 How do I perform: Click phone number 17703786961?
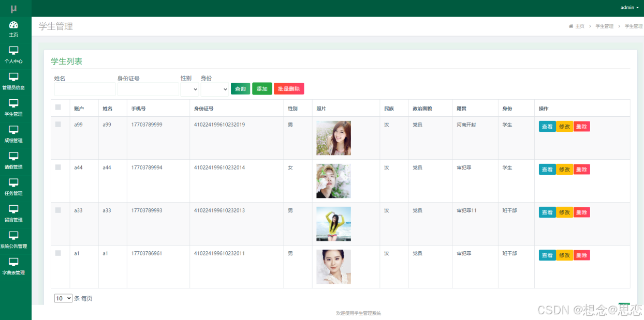tap(147, 253)
